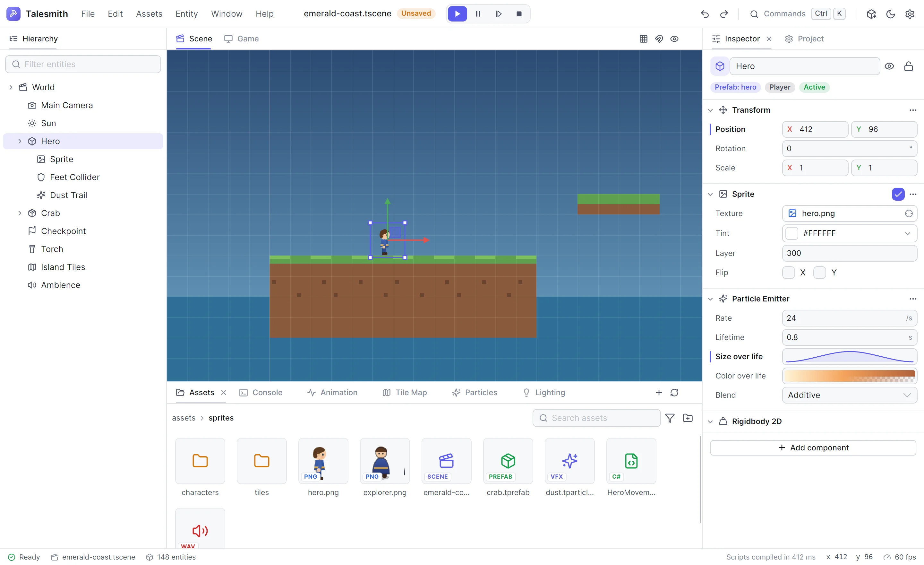The width and height of the screenshot is (924, 565).
Task: Edit the Color over life gradient
Action: coord(849,376)
